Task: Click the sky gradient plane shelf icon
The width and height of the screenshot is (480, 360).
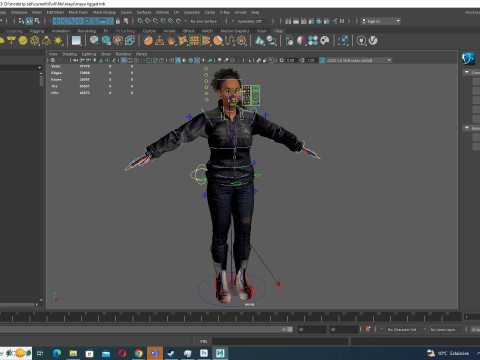Action: (x=76, y=41)
